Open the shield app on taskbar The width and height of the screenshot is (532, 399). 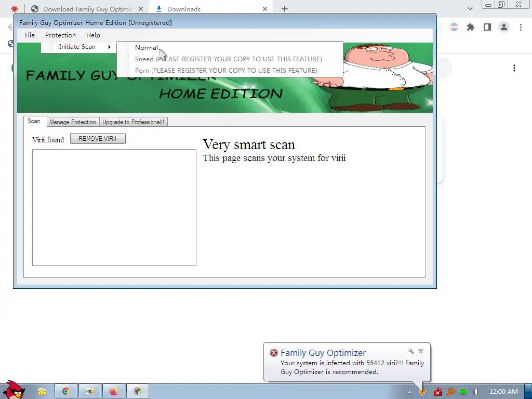point(137,392)
